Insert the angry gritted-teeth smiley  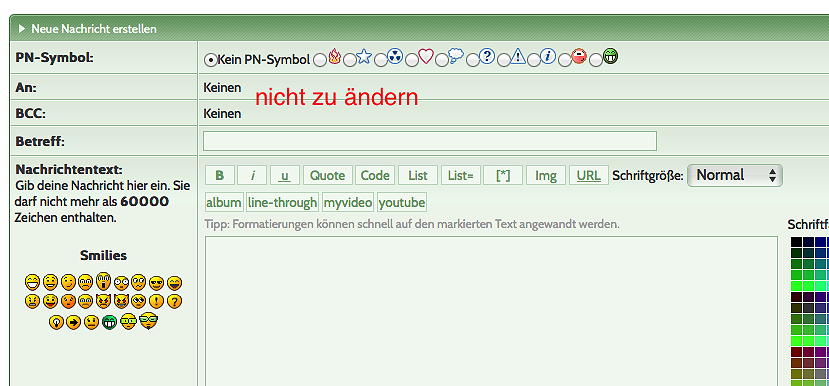tap(32, 301)
